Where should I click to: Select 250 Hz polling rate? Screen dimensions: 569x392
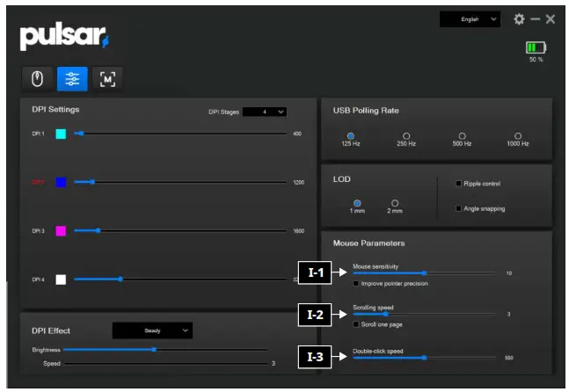[406, 136]
